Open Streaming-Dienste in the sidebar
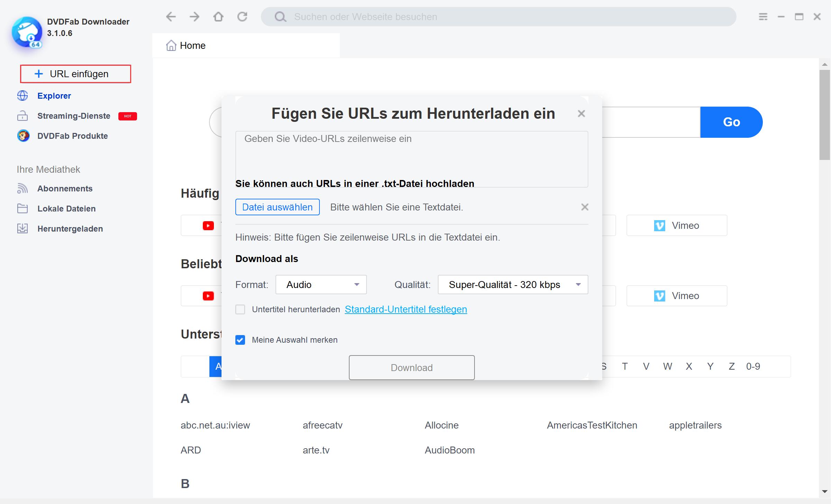This screenshot has width=831, height=504. point(74,116)
